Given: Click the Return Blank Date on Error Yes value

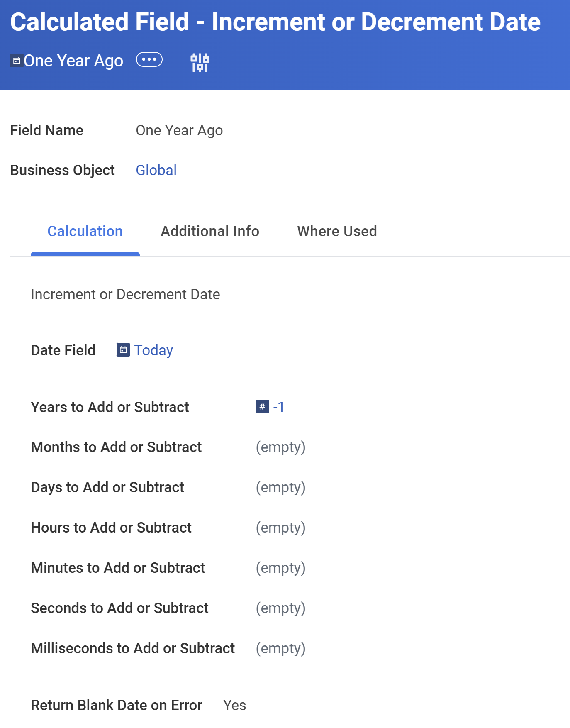Looking at the screenshot, I should tap(235, 705).
